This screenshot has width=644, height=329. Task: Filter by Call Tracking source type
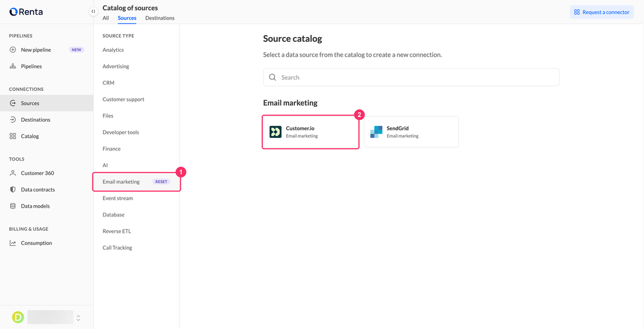[x=117, y=248]
